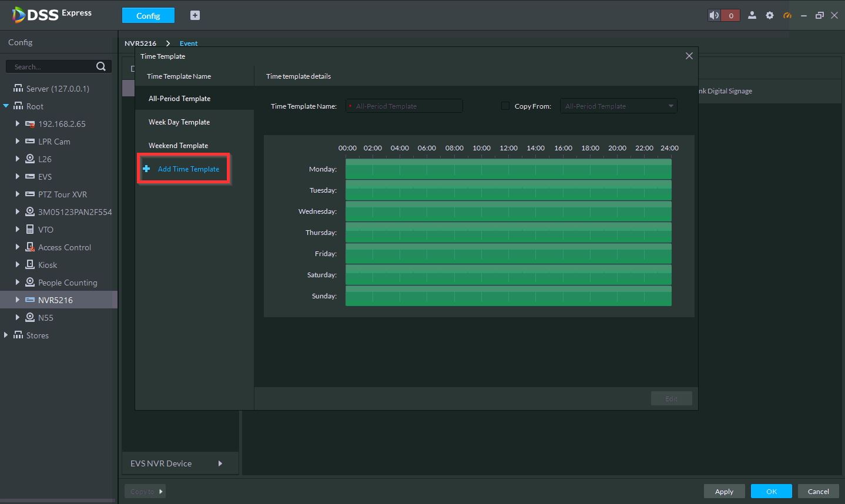This screenshot has width=845, height=504.
Task: Click the orange gauge status icon
Action: [787, 16]
